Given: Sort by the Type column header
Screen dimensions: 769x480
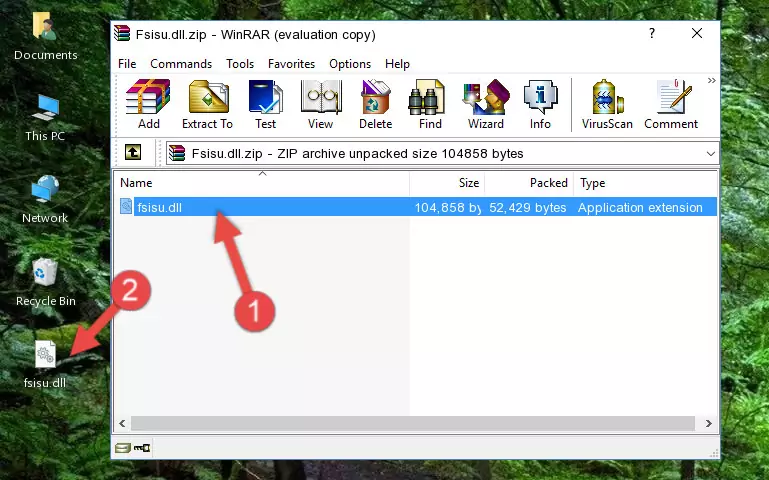Looking at the screenshot, I should [644, 183].
